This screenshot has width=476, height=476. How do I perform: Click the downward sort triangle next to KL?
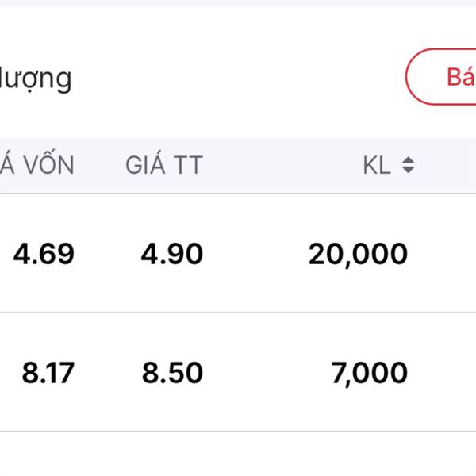pyautogui.click(x=408, y=170)
